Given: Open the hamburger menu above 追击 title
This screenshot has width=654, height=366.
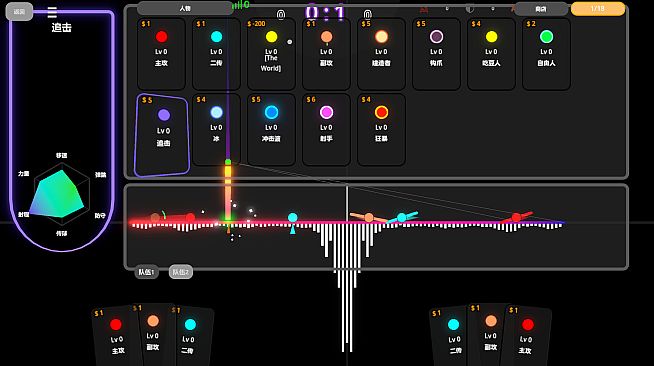Looking at the screenshot, I should 52,13.
